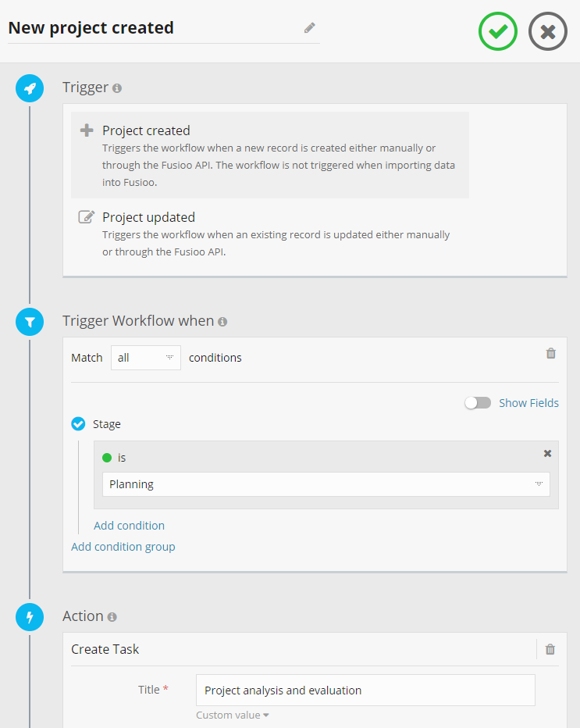This screenshot has height=728, width=580.
Task: Remove the 'is Planning' condition
Action: click(547, 454)
